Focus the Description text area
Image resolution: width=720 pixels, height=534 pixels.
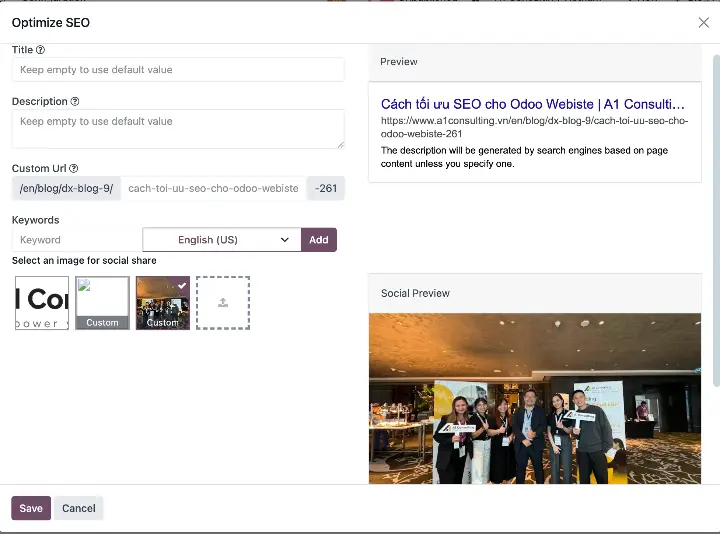[178, 128]
